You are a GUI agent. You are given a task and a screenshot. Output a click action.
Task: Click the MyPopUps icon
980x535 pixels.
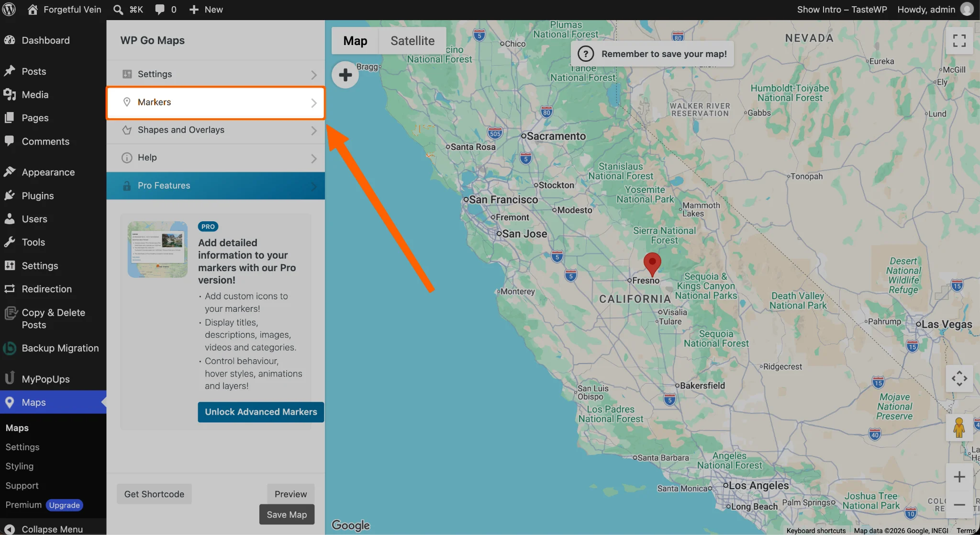[10, 378]
